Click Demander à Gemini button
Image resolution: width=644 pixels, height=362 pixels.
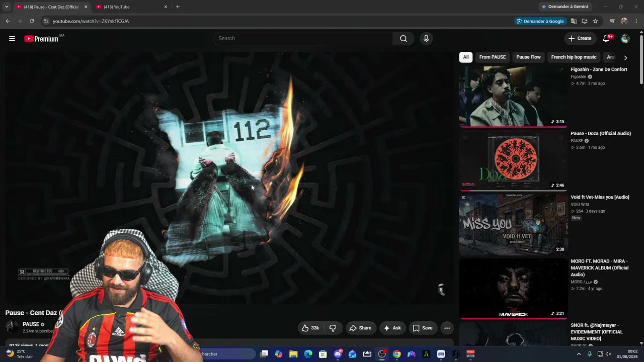coord(564,7)
